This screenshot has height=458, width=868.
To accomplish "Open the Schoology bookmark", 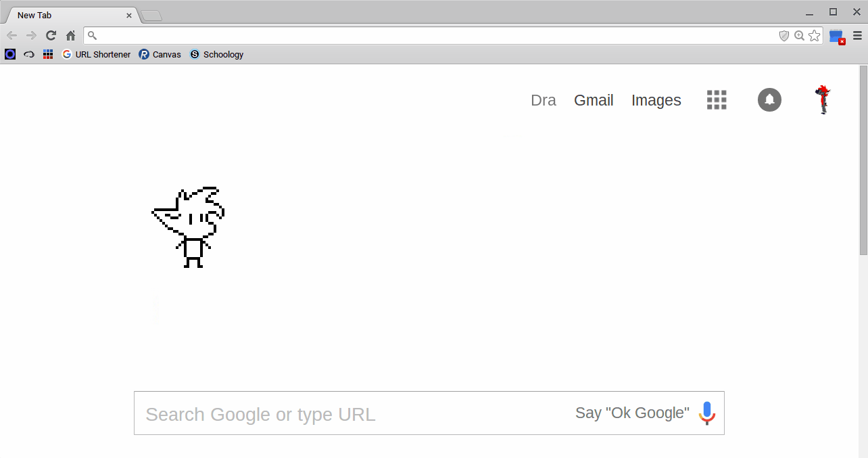I will coord(217,55).
